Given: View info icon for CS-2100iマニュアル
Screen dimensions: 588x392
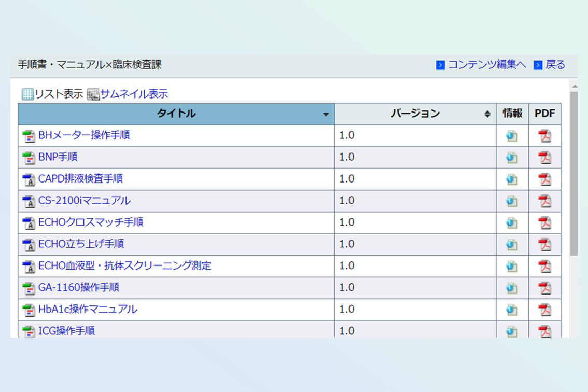Looking at the screenshot, I should [x=512, y=201].
